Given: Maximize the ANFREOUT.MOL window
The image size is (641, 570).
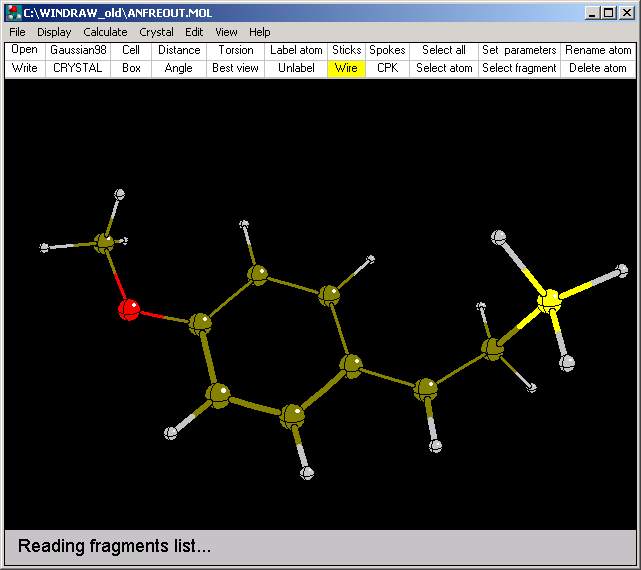Looking at the screenshot, I should pos(609,13).
